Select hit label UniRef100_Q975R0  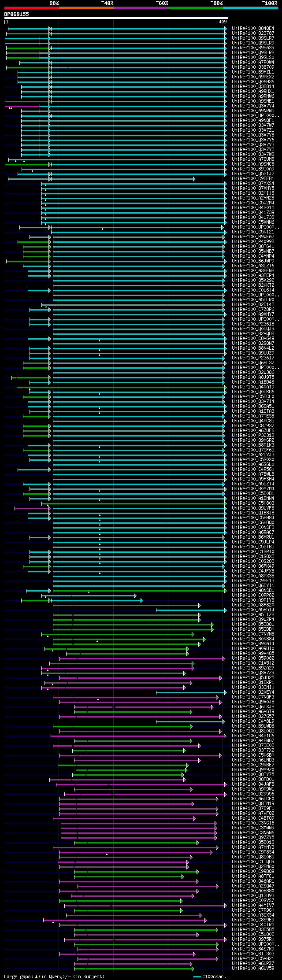click(253, 939)
